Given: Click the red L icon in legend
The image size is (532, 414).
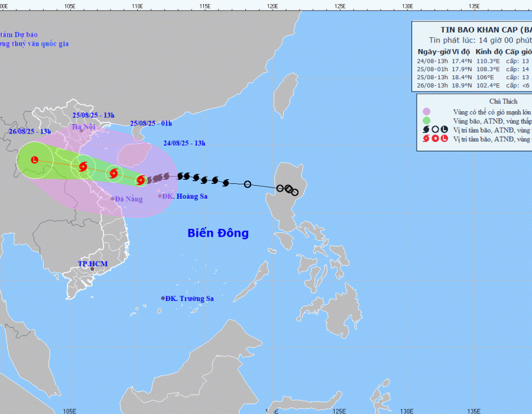Looking at the screenshot, I should (x=444, y=140).
